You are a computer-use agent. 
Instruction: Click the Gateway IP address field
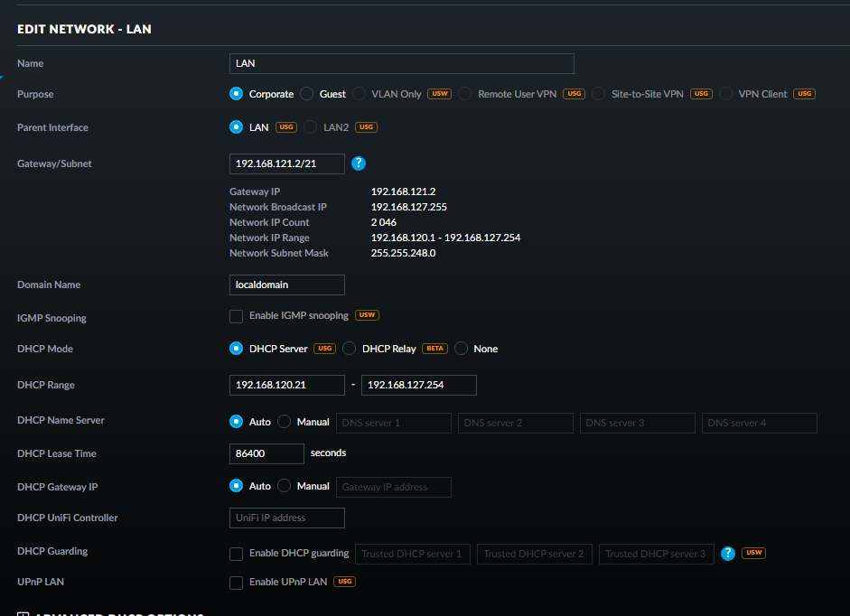pos(394,487)
